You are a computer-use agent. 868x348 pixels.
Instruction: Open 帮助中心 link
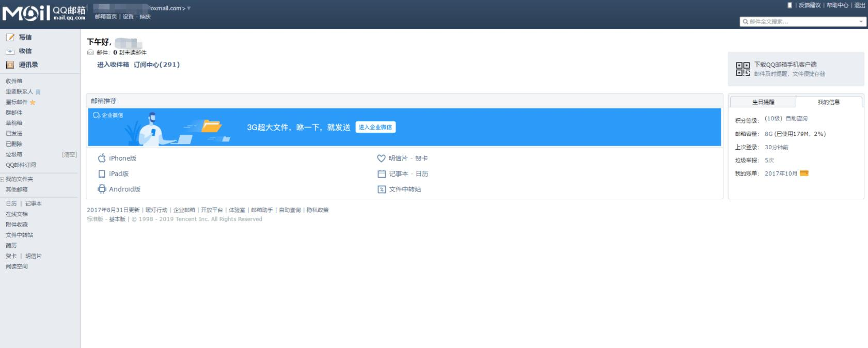click(x=838, y=5)
